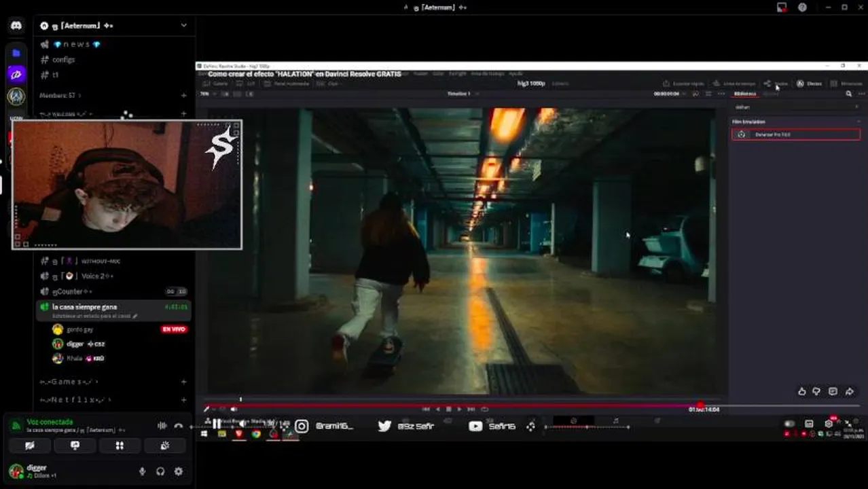
Task: Open Windows Start button in shared screen
Action: [204, 434]
